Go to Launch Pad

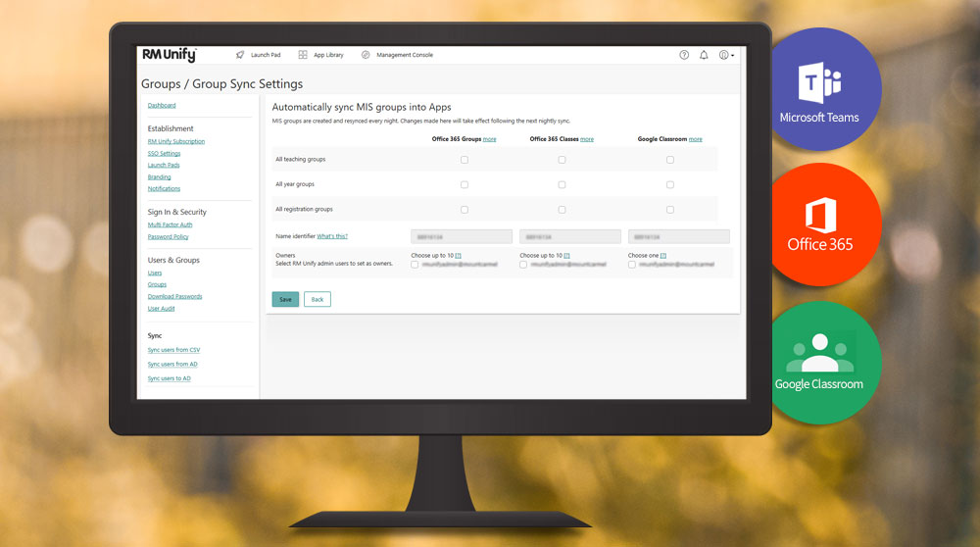coord(266,55)
